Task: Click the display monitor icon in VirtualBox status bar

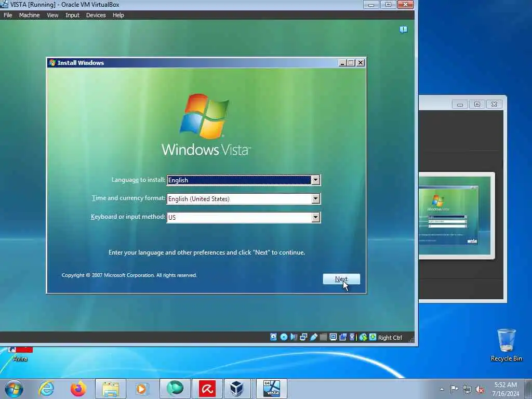Action: [x=333, y=337]
